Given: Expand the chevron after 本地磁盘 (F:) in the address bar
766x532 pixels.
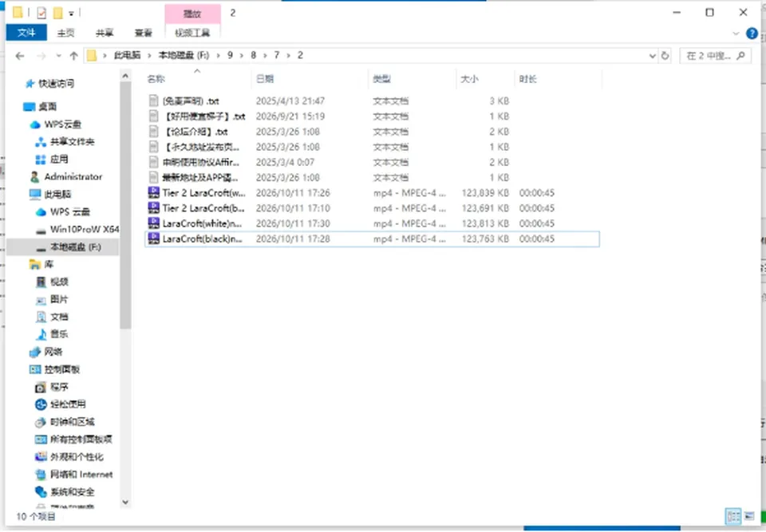Looking at the screenshot, I should click(219, 56).
